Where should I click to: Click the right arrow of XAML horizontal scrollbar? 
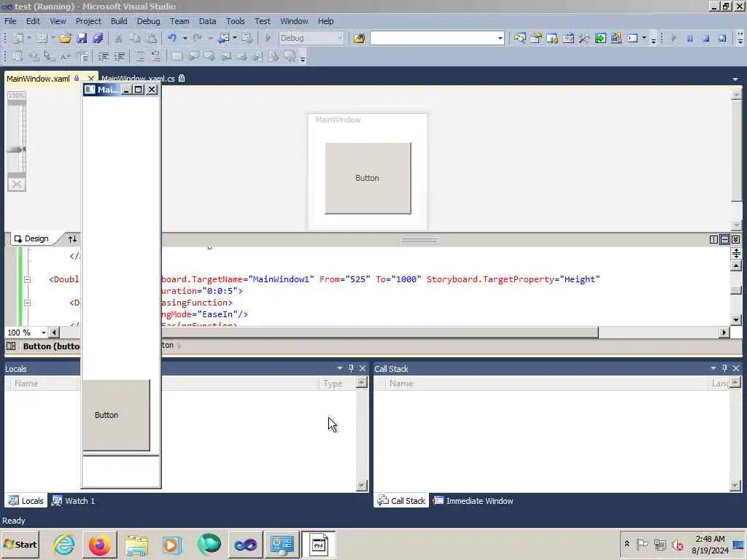724,332
